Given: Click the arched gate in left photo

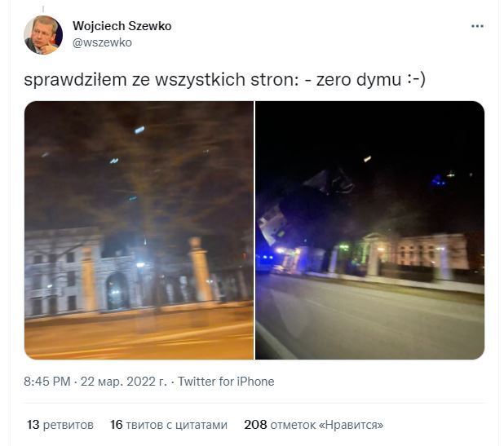Looking at the screenshot, I should [x=117, y=291].
